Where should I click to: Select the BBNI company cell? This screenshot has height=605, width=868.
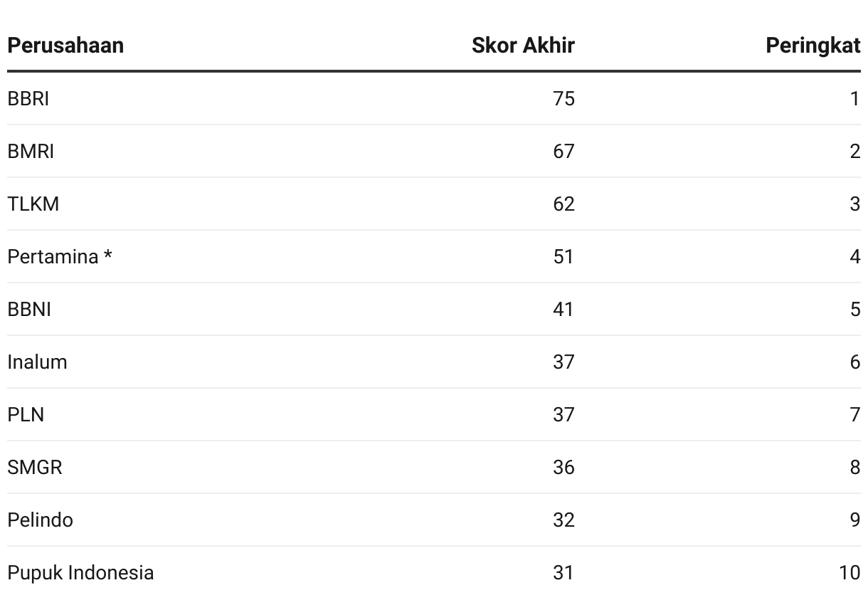(29, 309)
